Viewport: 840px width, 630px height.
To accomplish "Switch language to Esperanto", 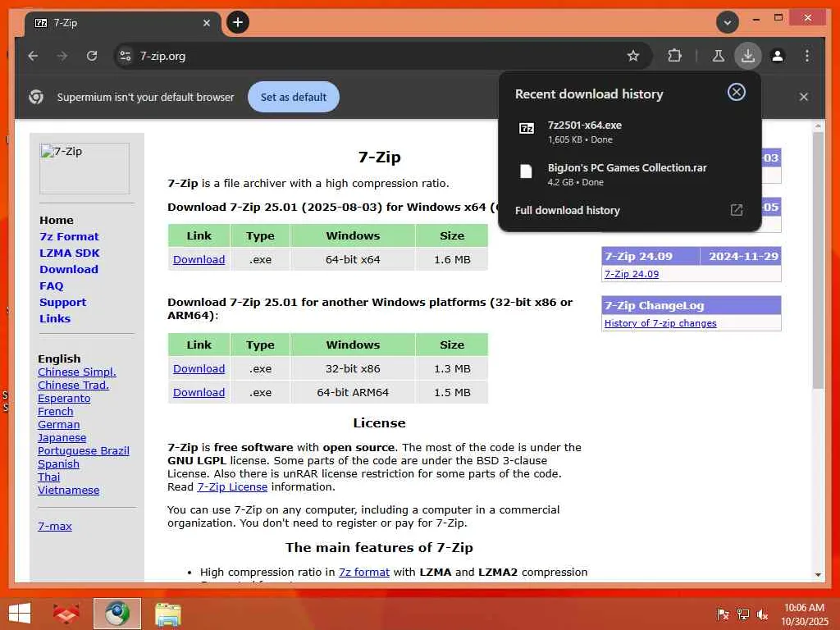I will pyautogui.click(x=64, y=399).
